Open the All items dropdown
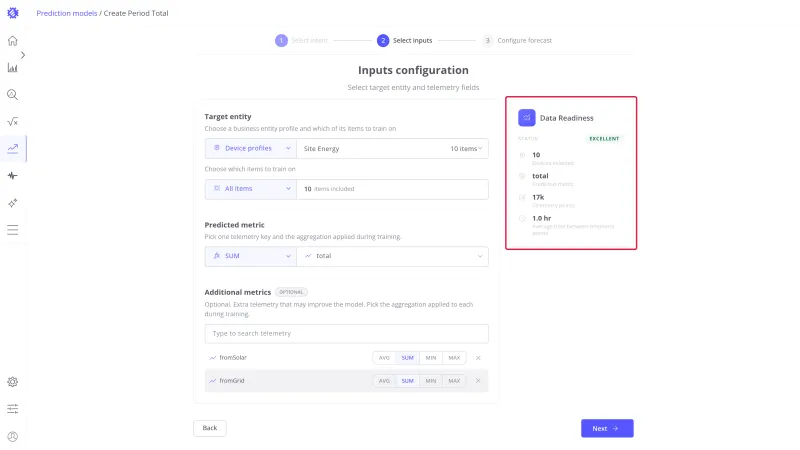800x450 pixels. click(251, 189)
